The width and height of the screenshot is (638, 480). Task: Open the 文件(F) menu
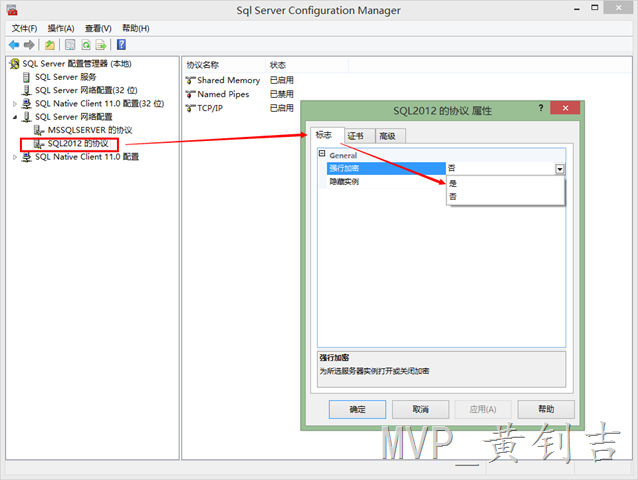point(24,28)
